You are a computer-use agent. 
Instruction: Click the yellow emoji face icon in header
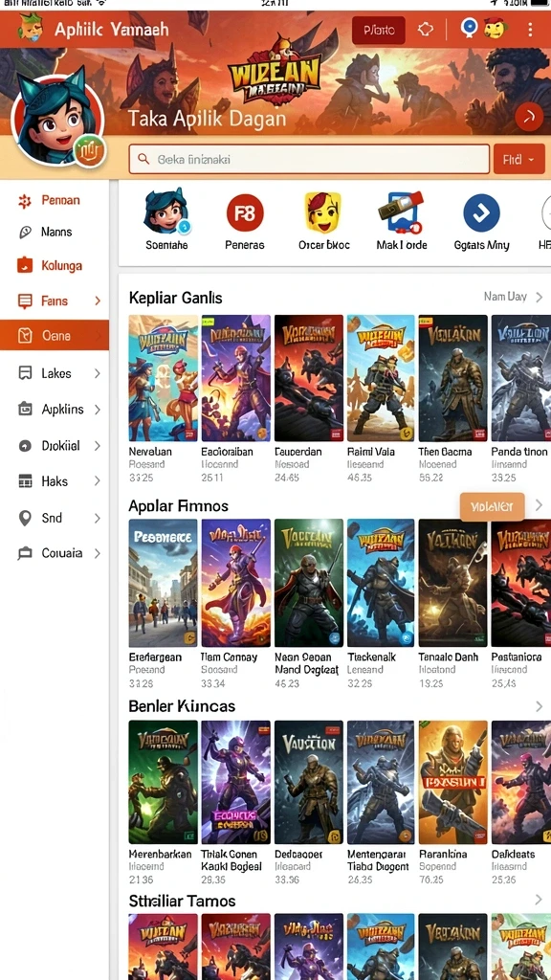point(495,28)
